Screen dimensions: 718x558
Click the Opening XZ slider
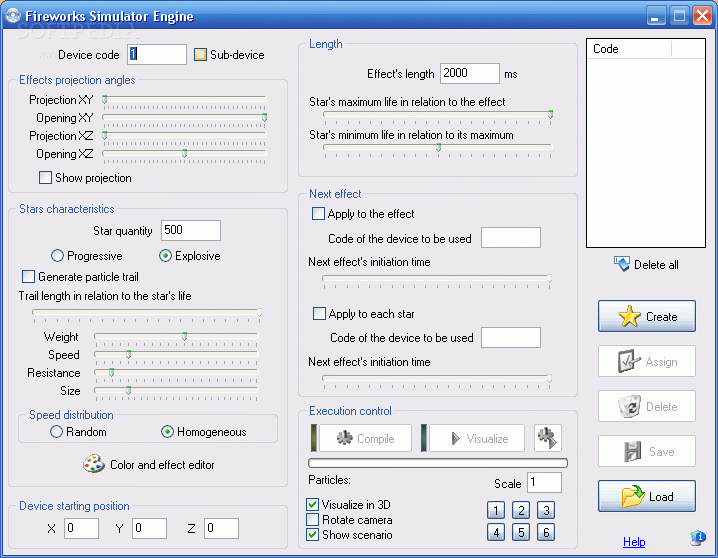pos(184,154)
